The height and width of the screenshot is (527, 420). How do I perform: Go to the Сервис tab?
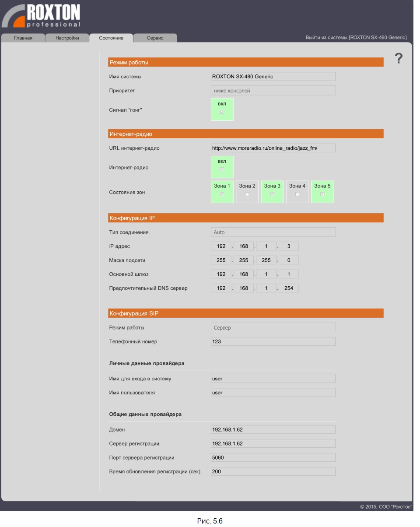(155, 38)
